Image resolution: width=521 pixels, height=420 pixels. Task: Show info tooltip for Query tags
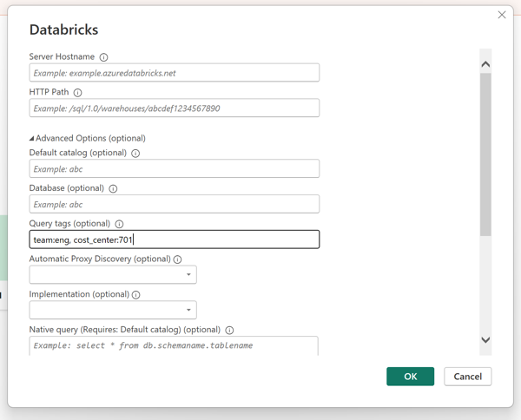click(119, 224)
